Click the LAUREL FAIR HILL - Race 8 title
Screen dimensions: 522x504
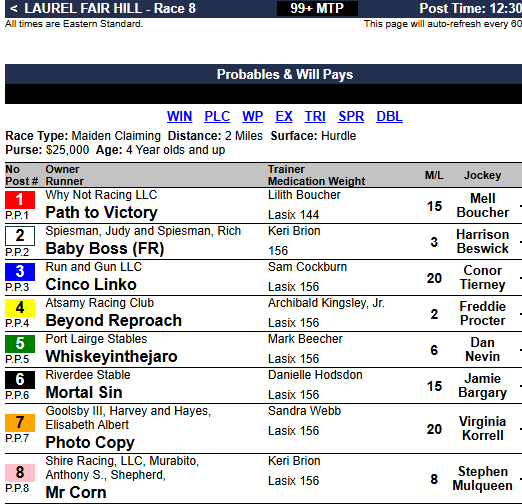coord(110,8)
